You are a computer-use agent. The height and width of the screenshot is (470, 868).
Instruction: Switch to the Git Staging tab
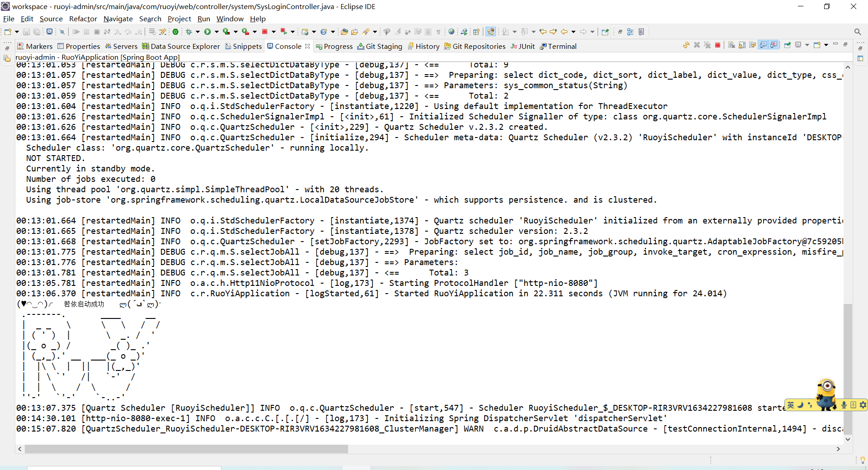(380, 46)
